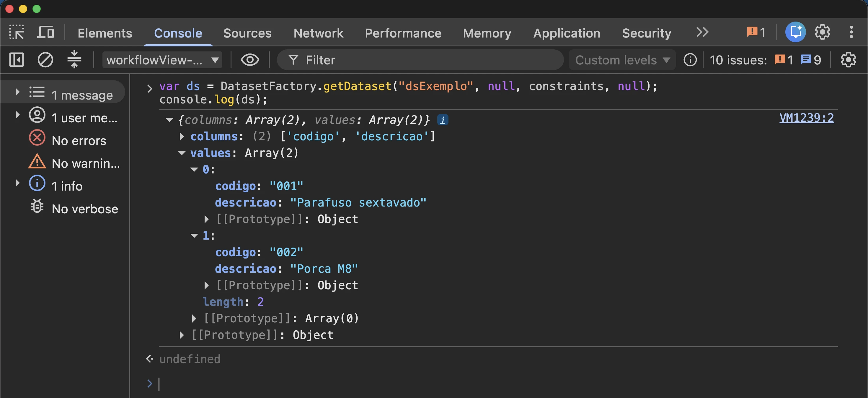The image size is (868, 398).
Task: Collapse the logged object root arrow
Action: coord(169,120)
